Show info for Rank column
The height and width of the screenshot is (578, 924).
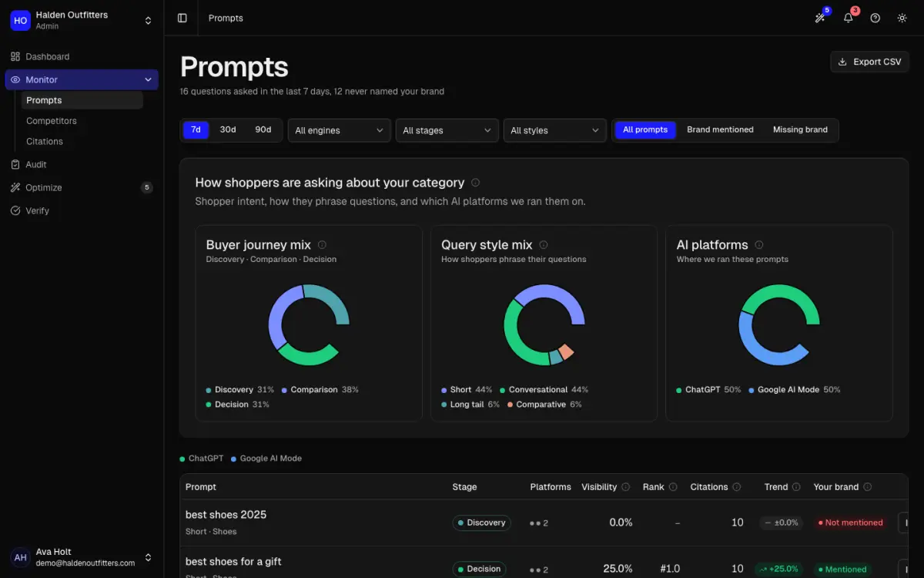coord(673,487)
